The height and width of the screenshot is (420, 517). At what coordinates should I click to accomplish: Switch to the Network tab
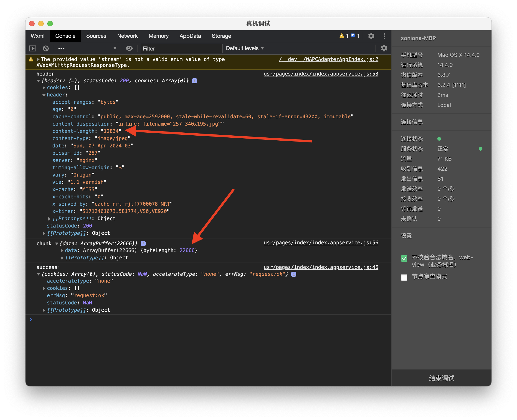coord(127,36)
